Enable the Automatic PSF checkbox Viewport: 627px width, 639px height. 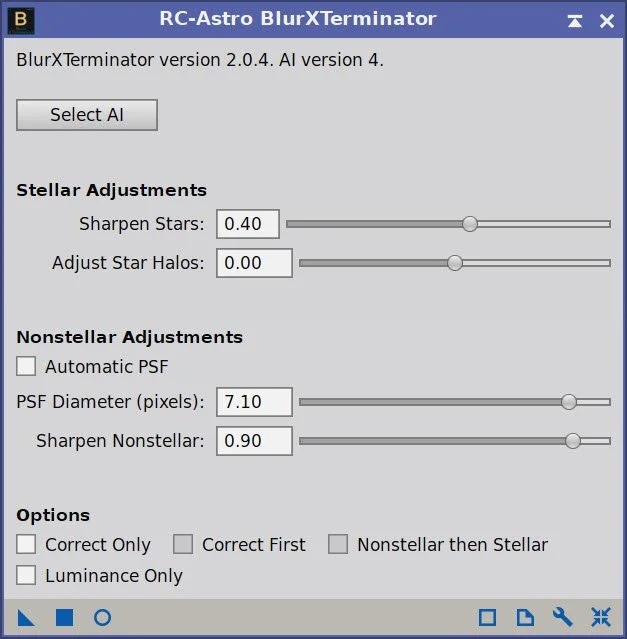[x=26, y=366]
